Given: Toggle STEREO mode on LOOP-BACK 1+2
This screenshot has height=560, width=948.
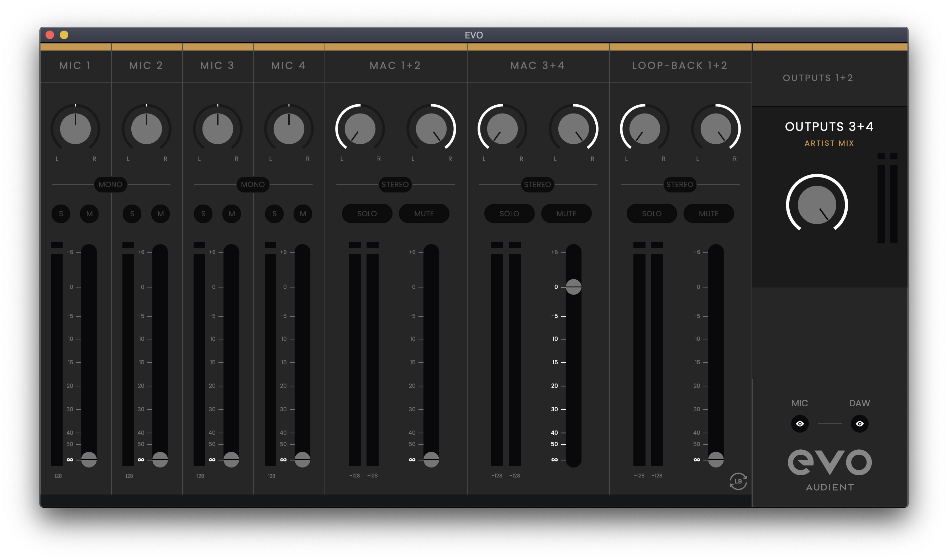Looking at the screenshot, I should tap(679, 185).
